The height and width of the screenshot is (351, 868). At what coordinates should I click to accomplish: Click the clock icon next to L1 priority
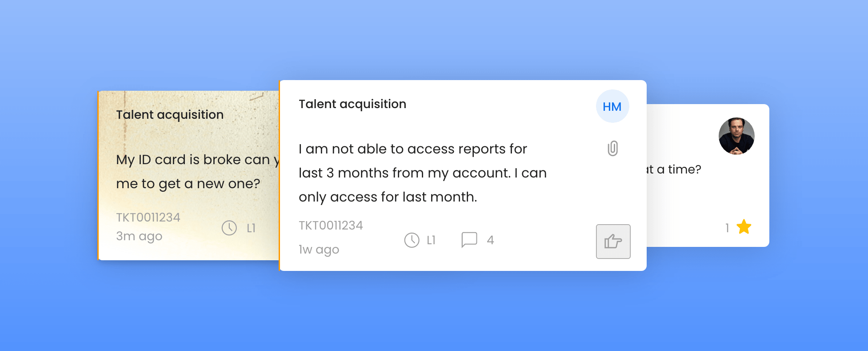pos(412,240)
